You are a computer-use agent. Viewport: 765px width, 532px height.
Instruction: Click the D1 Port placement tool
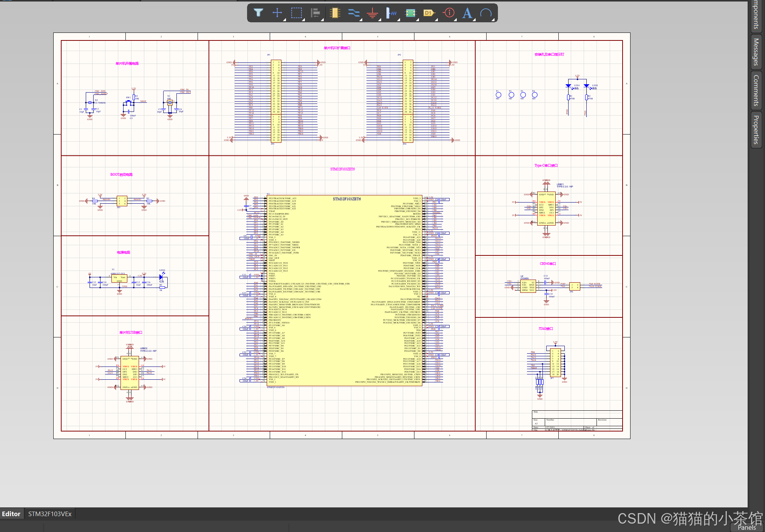click(429, 13)
